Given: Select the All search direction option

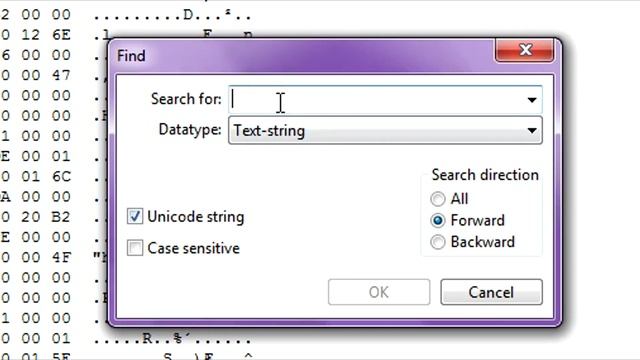Looking at the screenshot, I should [438, 199].
